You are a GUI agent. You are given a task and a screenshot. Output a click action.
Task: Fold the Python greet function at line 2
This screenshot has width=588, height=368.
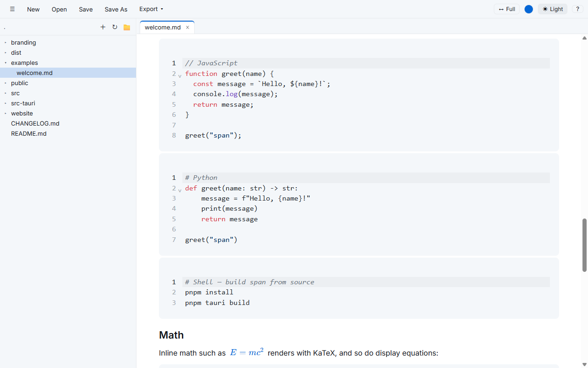click(180, 190)
